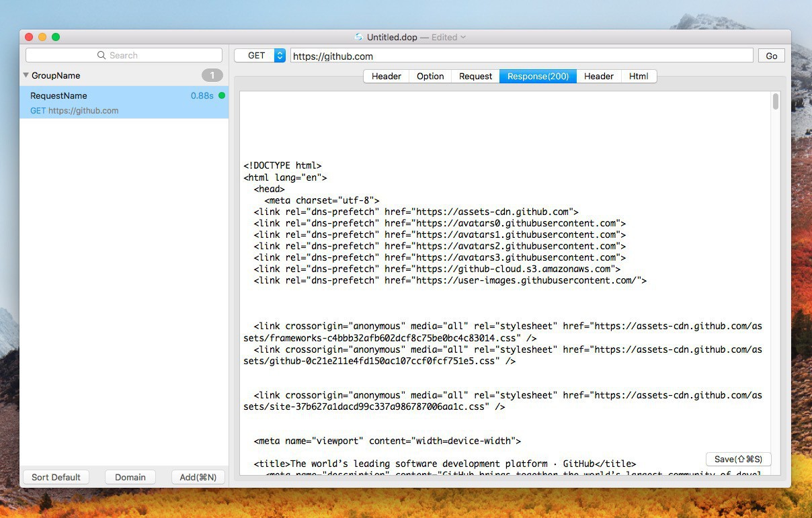The image size is (812, 518).
Task: Open the Header tab next to Html
Action: (x=598, y=76)
